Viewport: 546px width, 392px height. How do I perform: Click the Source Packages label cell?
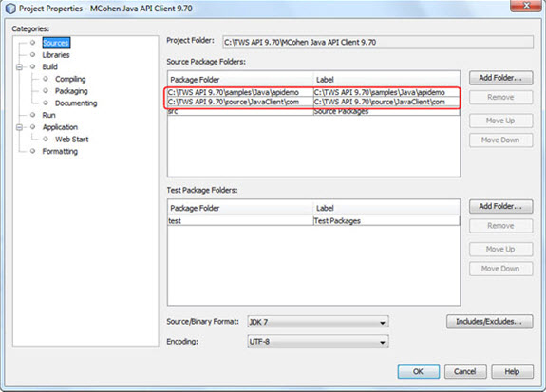[386, 111]
